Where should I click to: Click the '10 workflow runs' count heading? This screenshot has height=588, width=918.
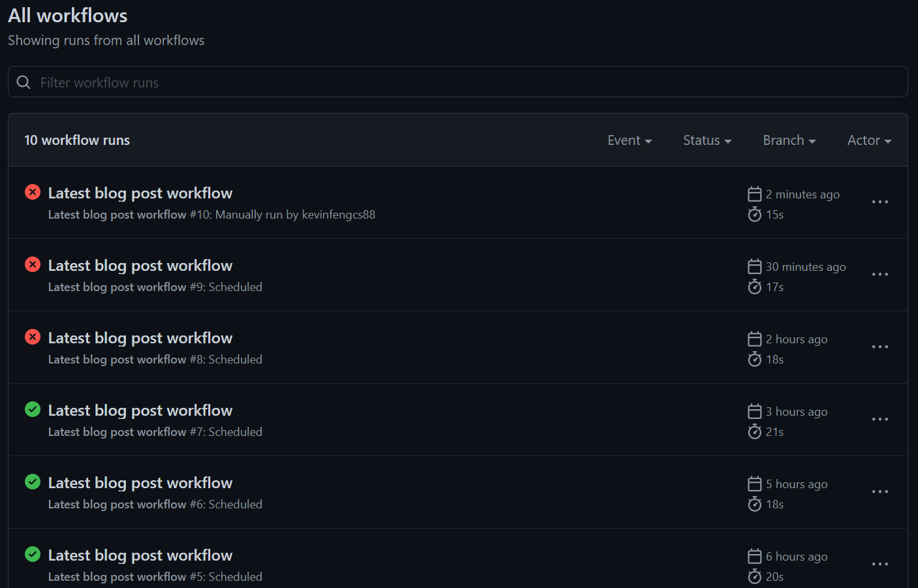[77, 140]
